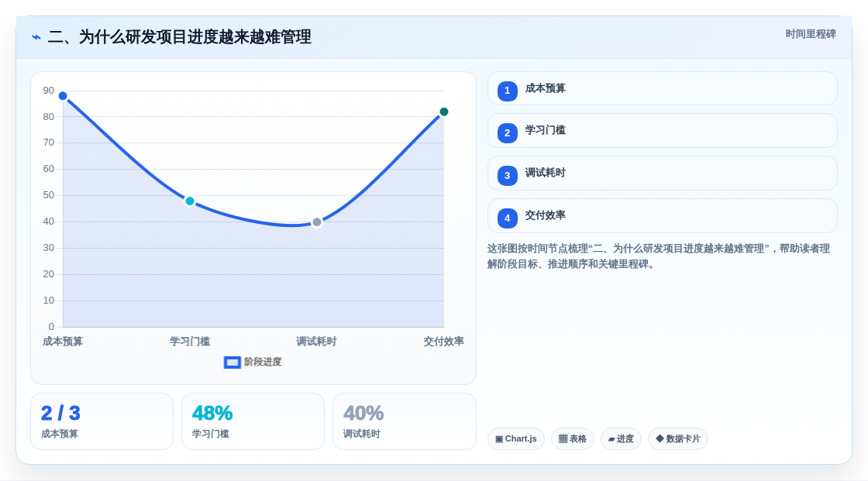Click the 阶段进度 legend label

263,362
